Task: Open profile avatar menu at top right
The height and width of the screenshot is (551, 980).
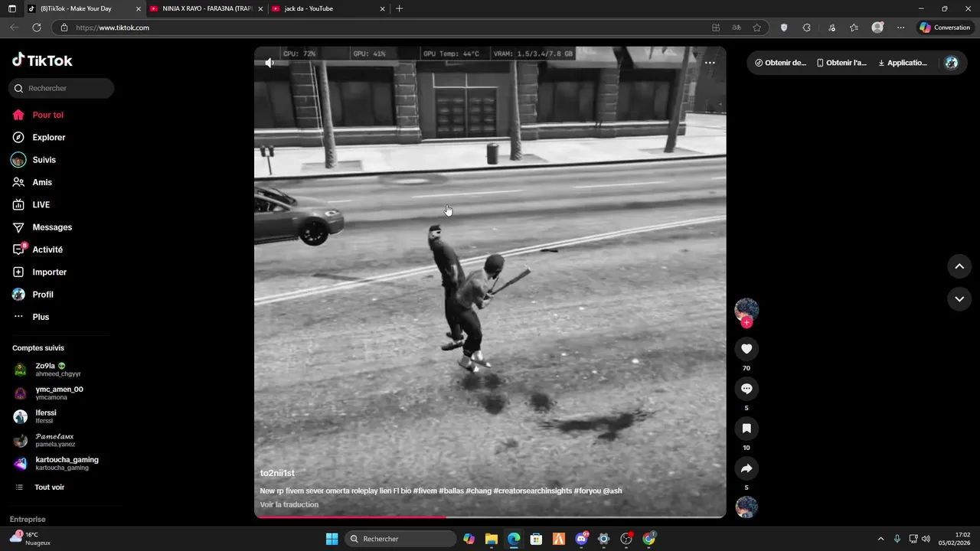Action: (x=952, y=63)
